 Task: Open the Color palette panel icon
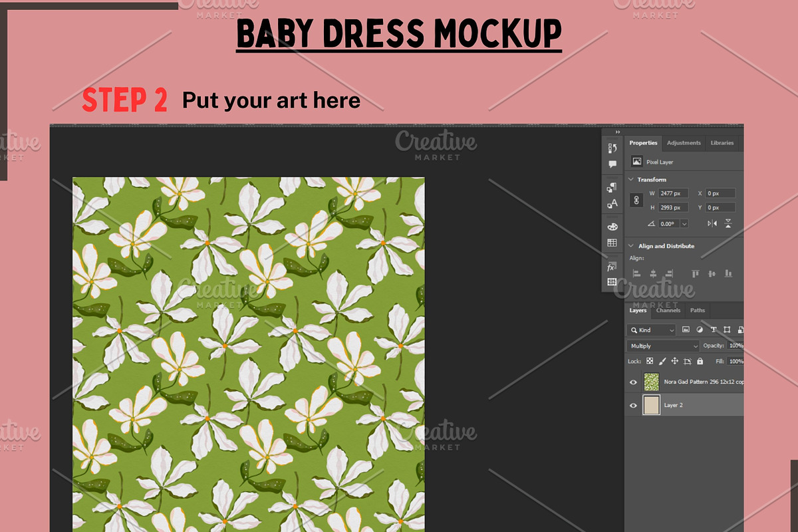[612, 227]
